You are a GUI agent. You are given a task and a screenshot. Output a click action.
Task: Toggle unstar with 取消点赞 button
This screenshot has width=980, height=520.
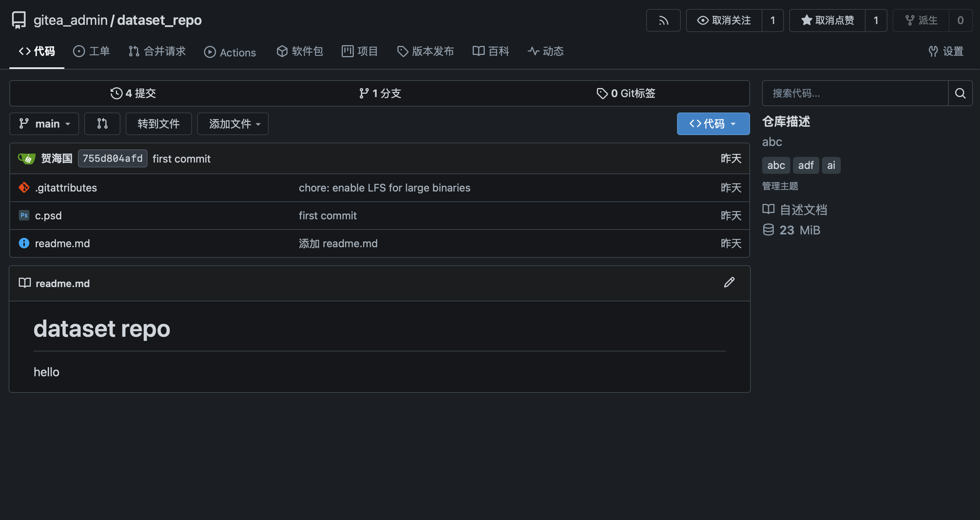click(x=827, y=21)
